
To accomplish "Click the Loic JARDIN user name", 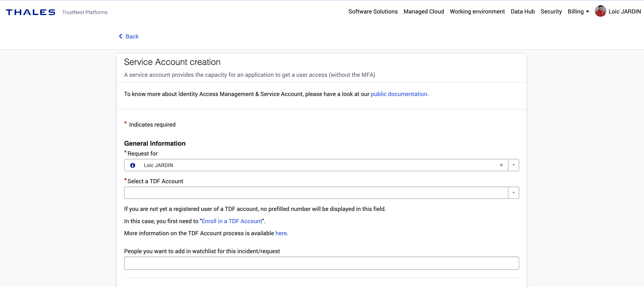I will 625,12.
